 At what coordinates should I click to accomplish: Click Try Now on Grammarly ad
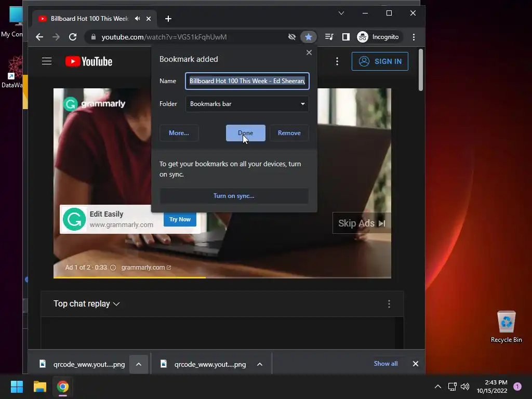180,220
